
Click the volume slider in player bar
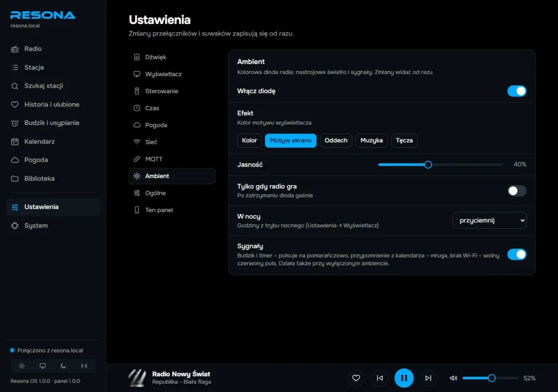click(491, 378)
